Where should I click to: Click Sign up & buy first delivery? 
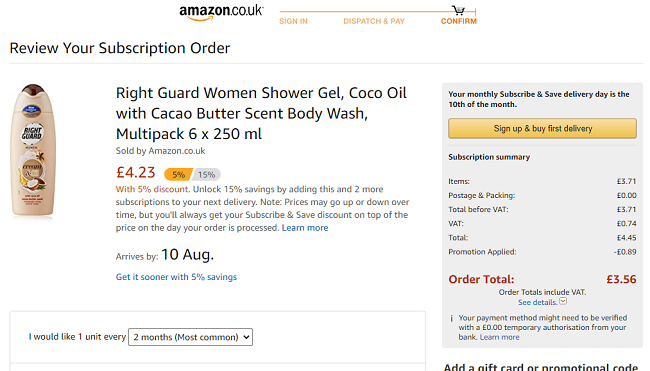(542, 129)
